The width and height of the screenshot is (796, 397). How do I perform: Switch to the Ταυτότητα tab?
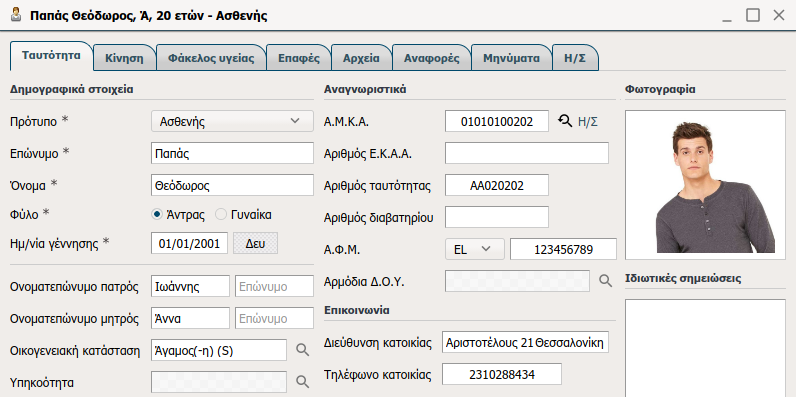point(51,56)
